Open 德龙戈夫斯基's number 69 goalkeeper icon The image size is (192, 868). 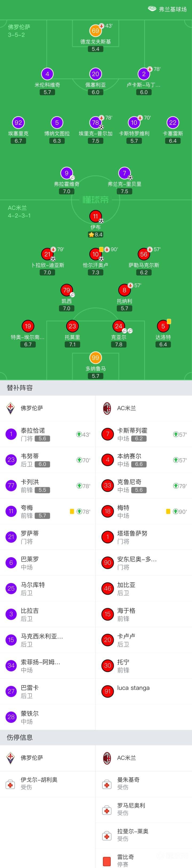[x=95, y=31]
